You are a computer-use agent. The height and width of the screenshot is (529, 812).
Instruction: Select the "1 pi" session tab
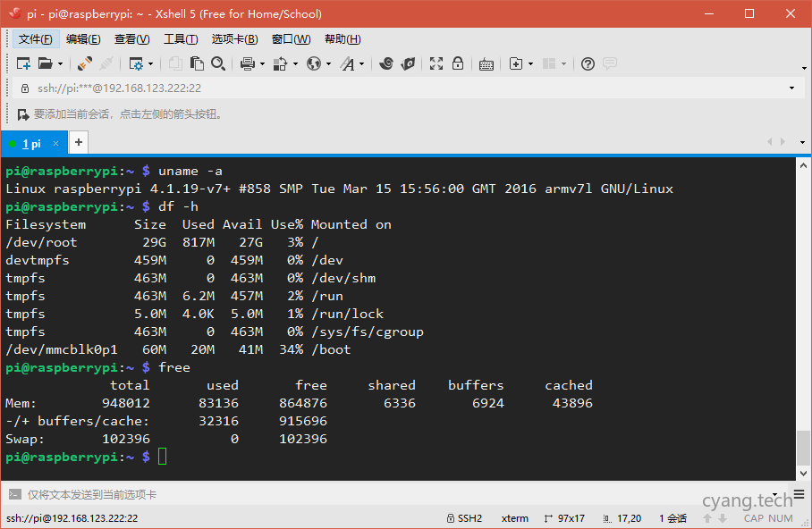(x=31, y=143)
